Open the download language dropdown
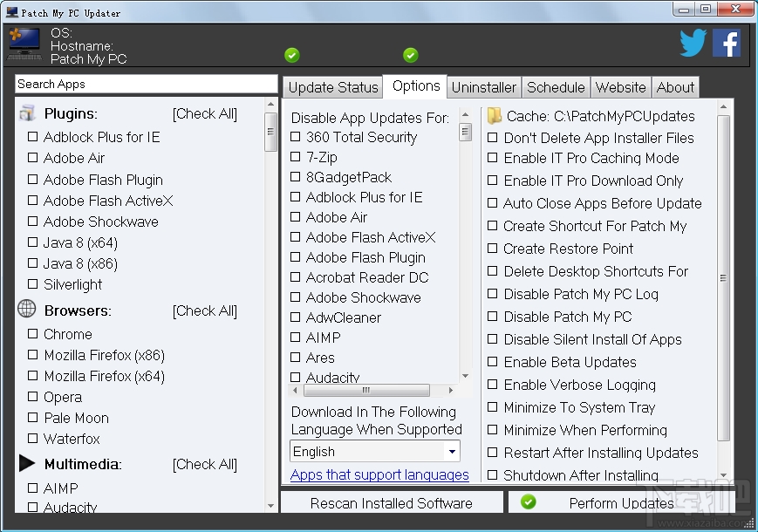758x532 pixels. tap(453, 451)
